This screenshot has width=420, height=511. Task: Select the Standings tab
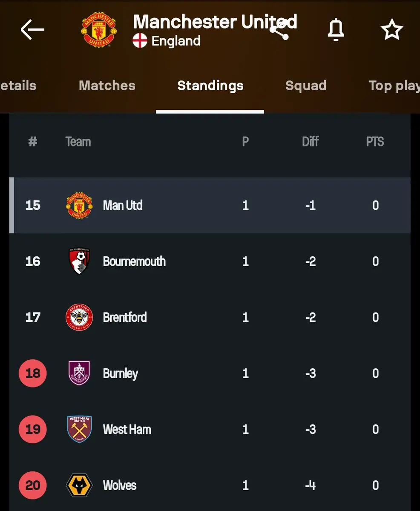[210, 86]
